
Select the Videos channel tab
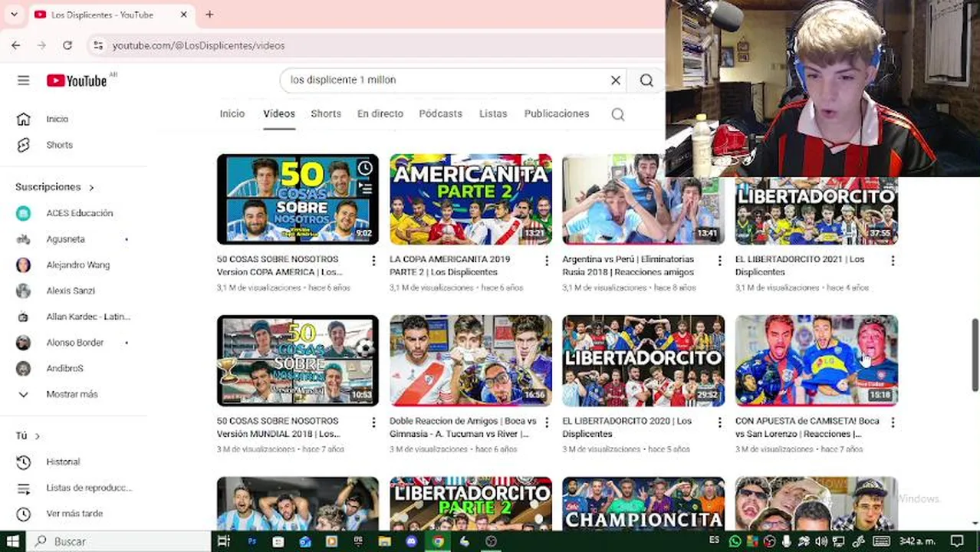(x=279, y=113)
